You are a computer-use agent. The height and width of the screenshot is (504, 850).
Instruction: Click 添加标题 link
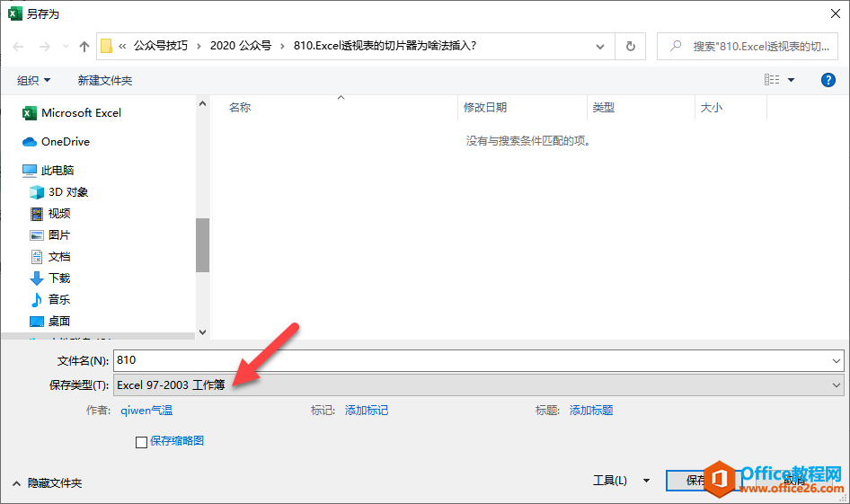pyautogui.click(x=591, y=411)
